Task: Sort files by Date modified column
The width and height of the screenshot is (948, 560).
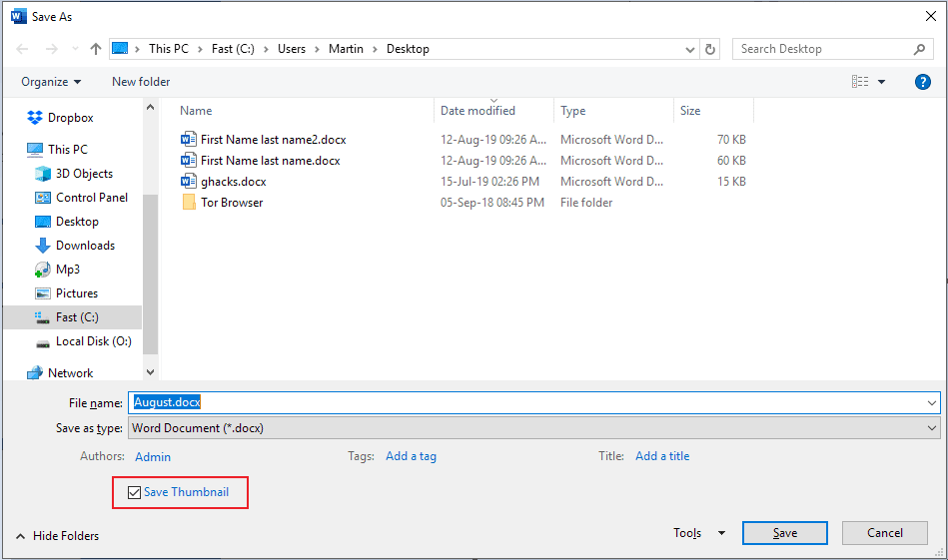Action: 478,111
